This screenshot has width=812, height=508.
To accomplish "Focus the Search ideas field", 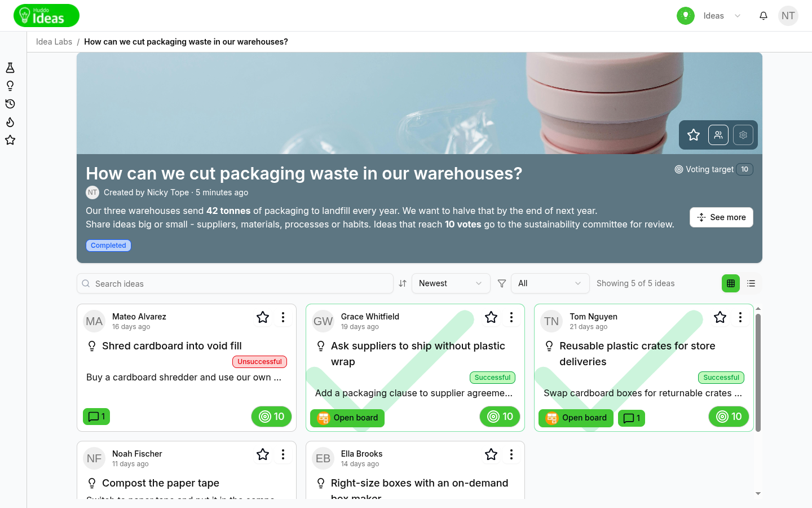I will [x=235, y=283].
